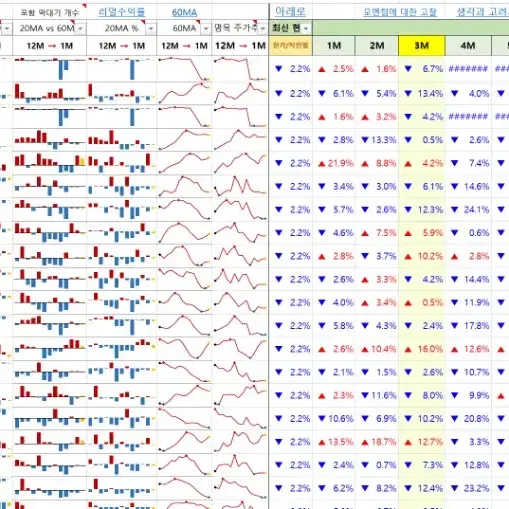The height and width of the screenshot is (509, 509).
Task: Click the blue down arrow beside 24.1%
Action: pyautogui.click(x=454, y=210)
